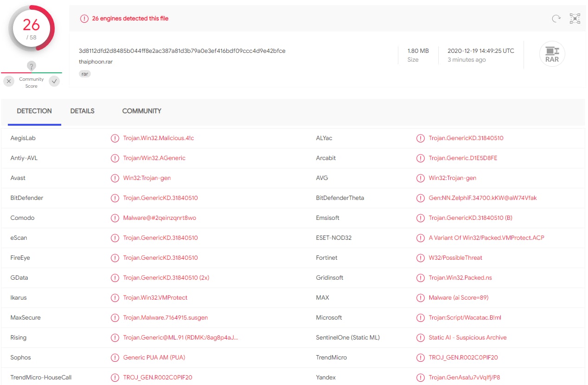Click the warning icon in eScan row

coord(115,238)
